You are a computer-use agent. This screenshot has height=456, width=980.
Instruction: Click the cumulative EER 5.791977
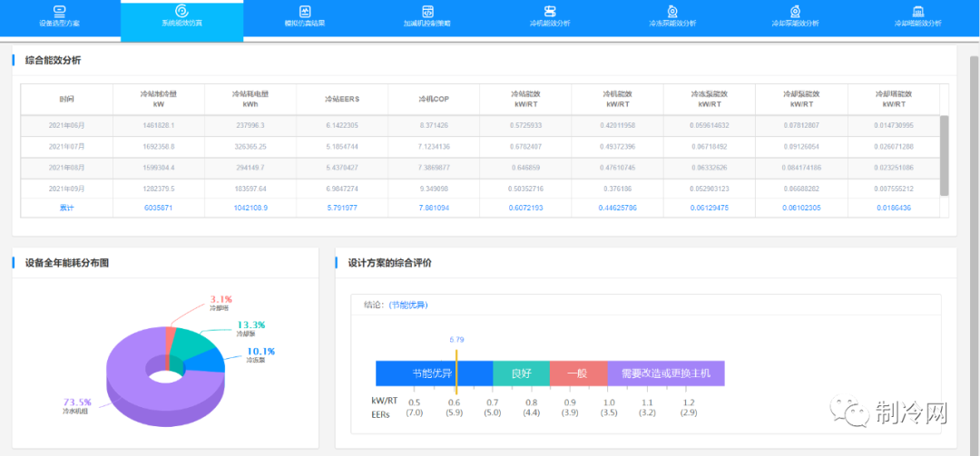click(342, 208)
